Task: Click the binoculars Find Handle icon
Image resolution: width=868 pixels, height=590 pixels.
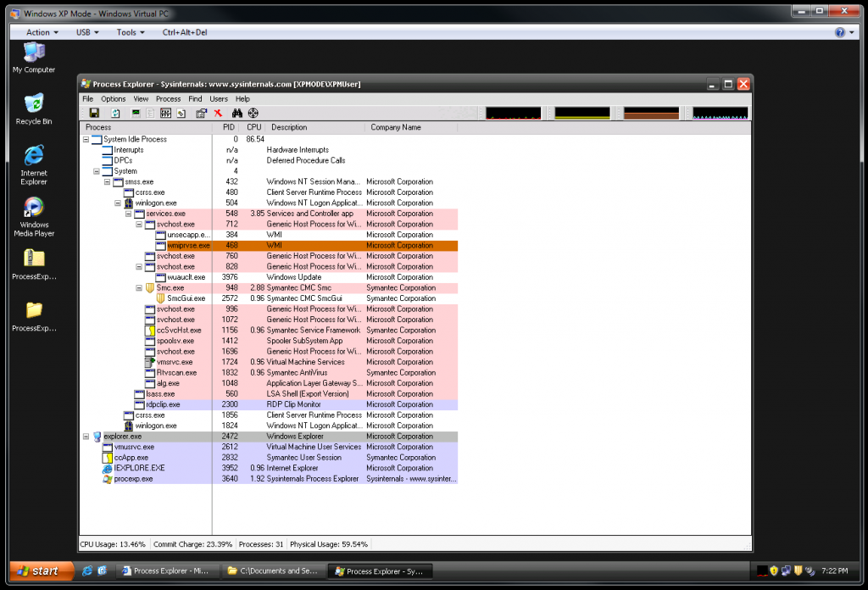Action: tap(238, 113)
